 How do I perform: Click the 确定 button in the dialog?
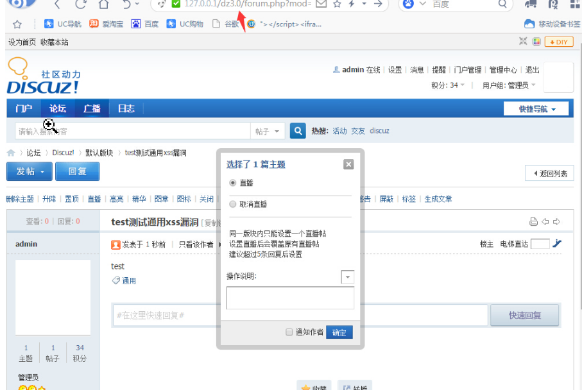339,332
